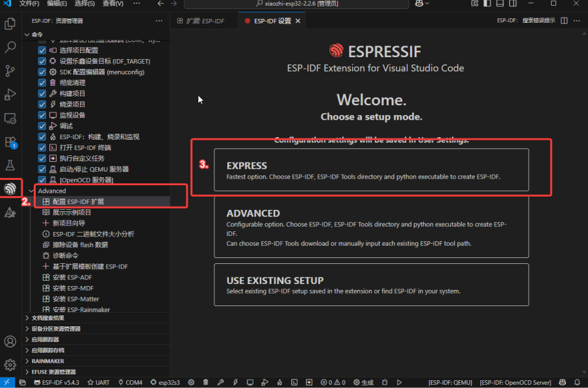The width and height of the screenshot is (588, 388).
Task: Expand the 应用跟踪存档 section
Action: pyautogui.click(x=96, y=350)
